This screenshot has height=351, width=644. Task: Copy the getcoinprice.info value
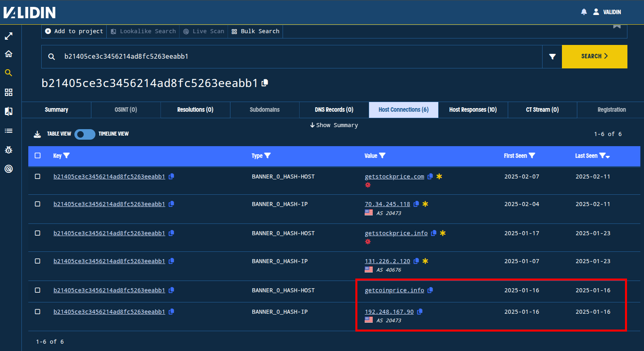click(430, 290)
